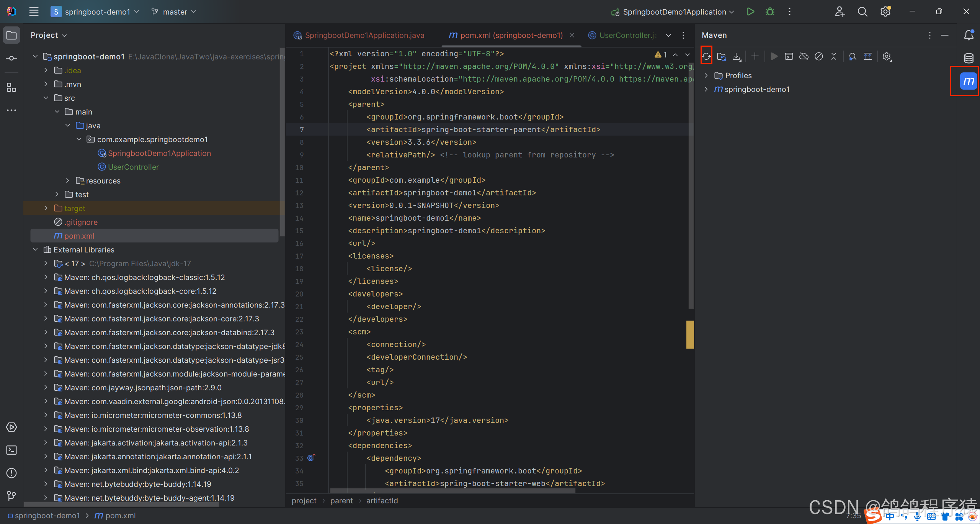Open Search Everywhere magnifier icon

pyautogui.click(x=862, y=11)
